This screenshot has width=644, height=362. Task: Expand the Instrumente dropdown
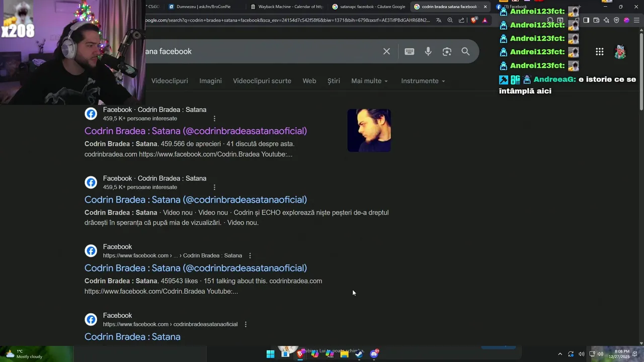click(423, 81)
